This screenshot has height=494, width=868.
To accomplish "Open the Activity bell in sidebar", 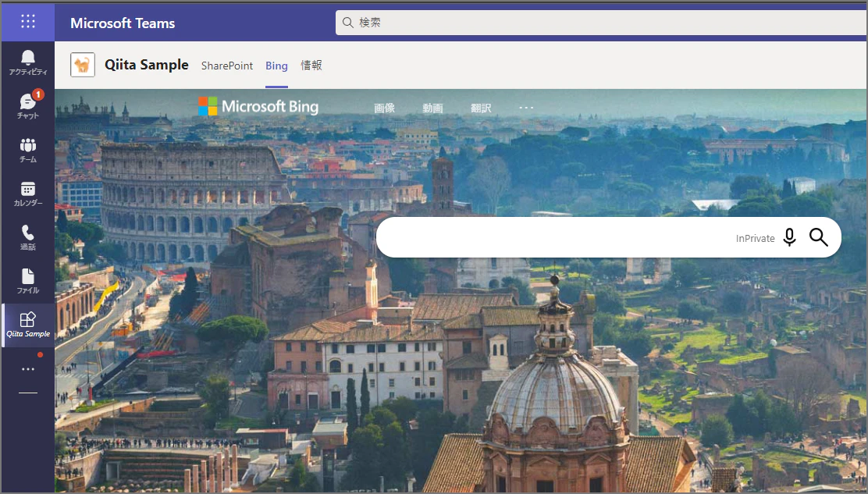I will (x=27, y=62).
